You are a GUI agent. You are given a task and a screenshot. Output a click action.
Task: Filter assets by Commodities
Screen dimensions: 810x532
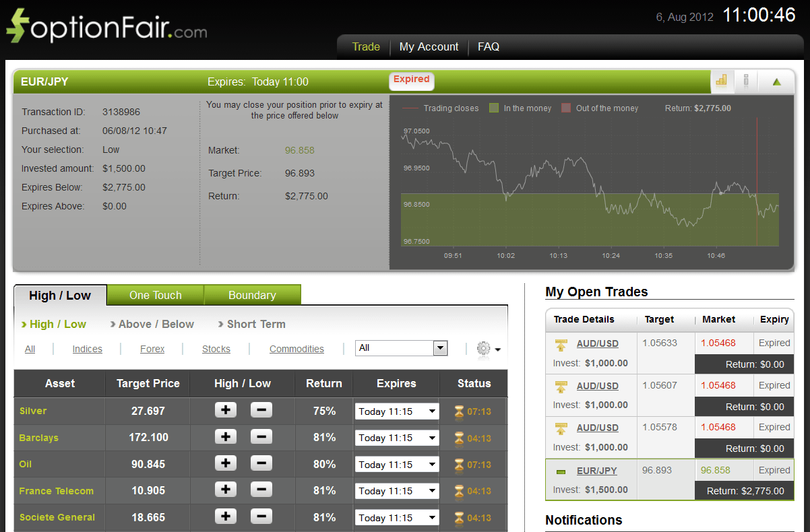(x=297, y=349)
